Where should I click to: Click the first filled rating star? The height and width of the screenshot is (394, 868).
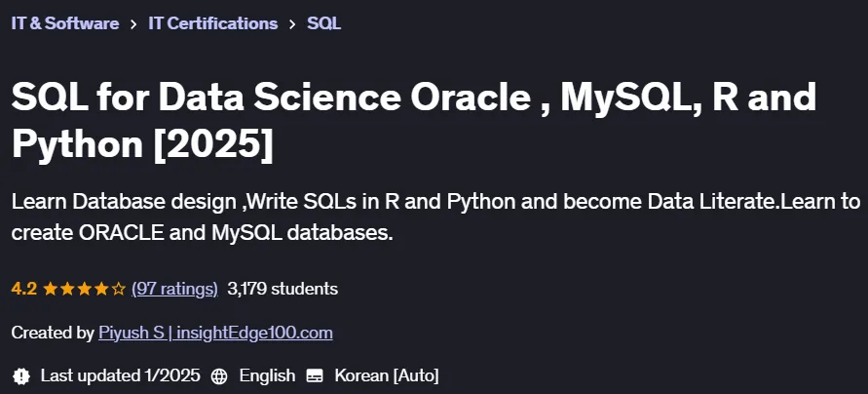51,289
